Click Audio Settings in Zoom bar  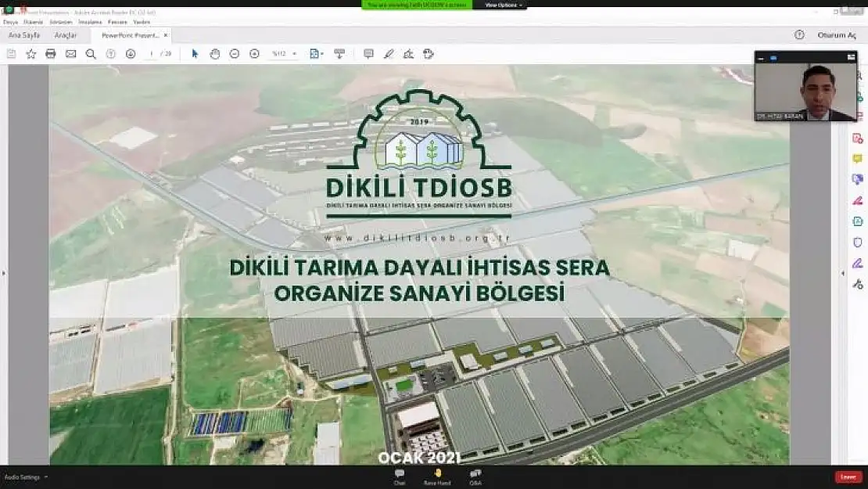(22, 476)
